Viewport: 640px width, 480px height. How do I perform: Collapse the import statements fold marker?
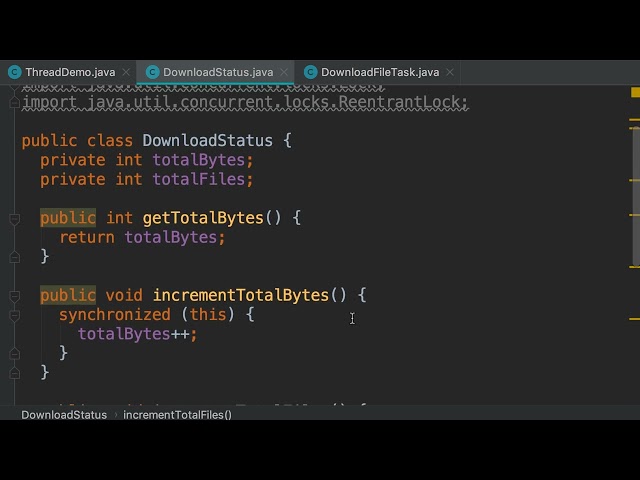[14, 102]
